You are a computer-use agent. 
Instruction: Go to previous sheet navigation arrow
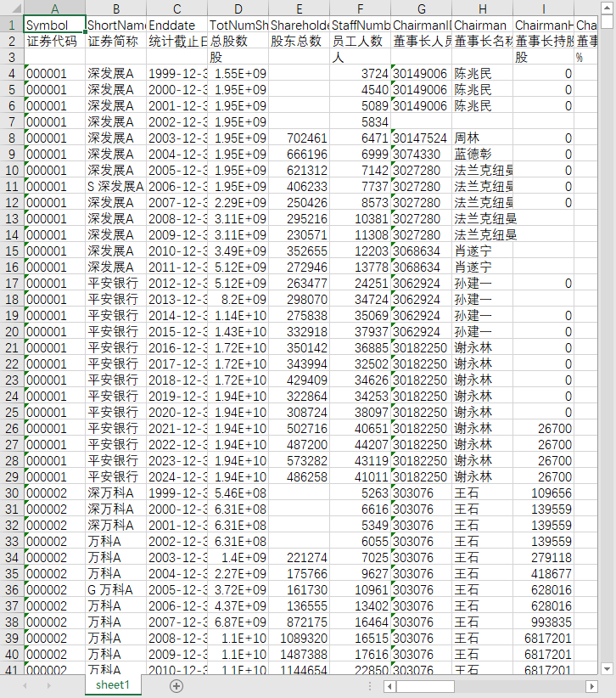pos(25,686)
